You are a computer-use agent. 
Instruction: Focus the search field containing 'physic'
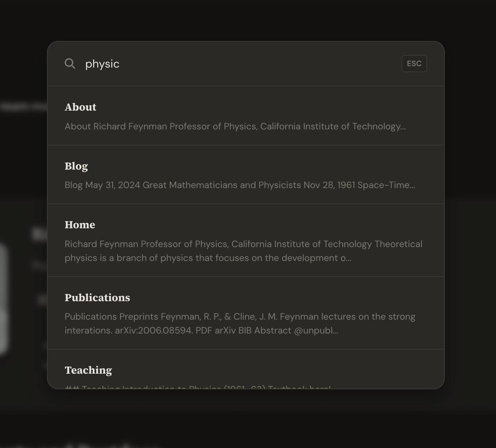(242, 64)
